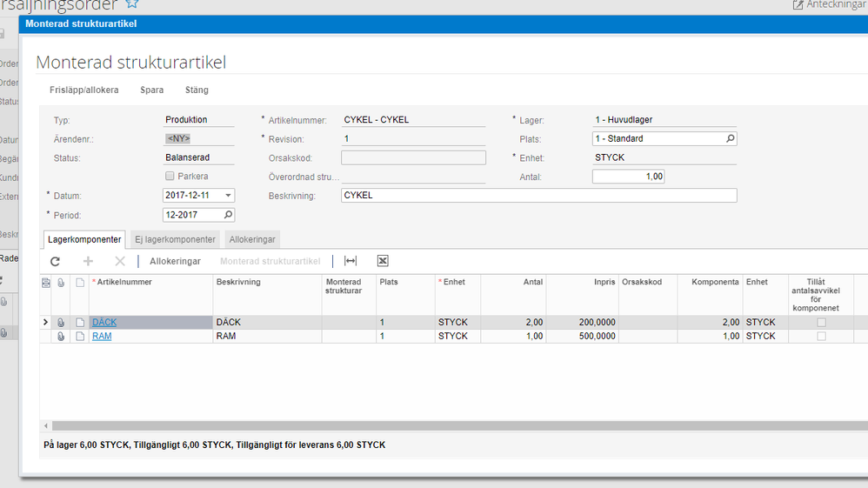The height and width of the screenshot is (488, 868).
Task: Switch to Ej lagerkomponenter tab
Action: (x=175, y=239)
